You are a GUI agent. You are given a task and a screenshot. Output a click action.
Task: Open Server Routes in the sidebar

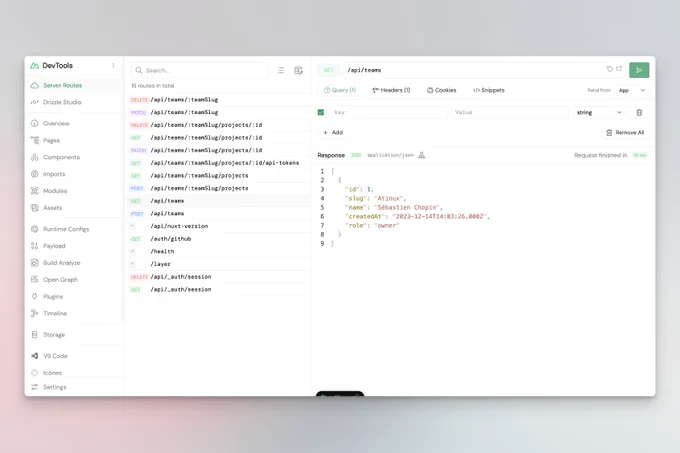click(74, 85)
